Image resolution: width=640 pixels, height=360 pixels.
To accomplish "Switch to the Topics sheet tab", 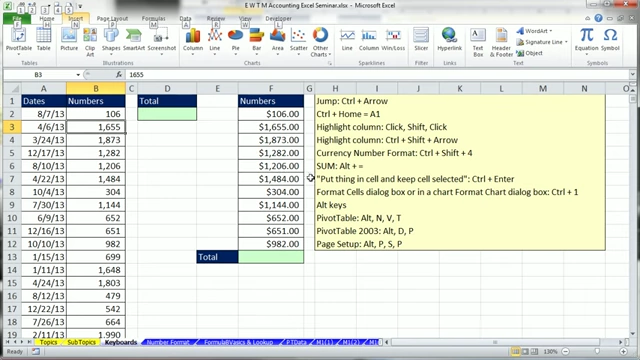I will (49, 342).
